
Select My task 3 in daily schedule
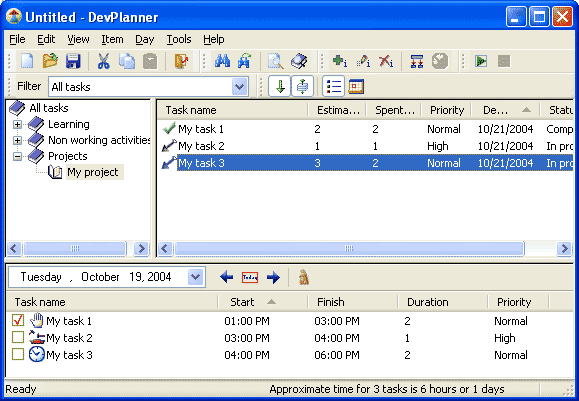pyautogui.click(x=69, y=355)
